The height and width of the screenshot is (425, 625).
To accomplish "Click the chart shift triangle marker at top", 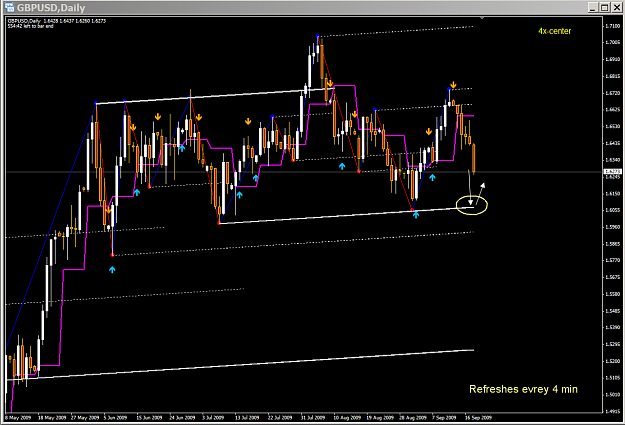I will (482, 18).
